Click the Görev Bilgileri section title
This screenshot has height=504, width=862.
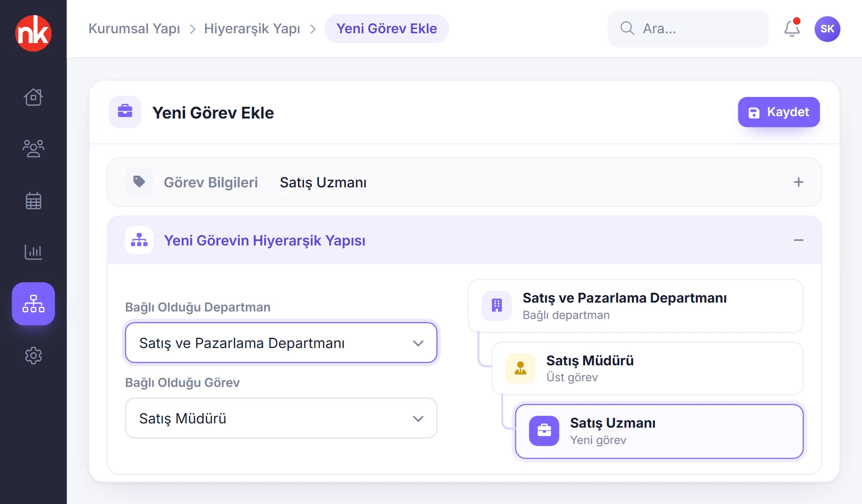[x=211, y=182]
